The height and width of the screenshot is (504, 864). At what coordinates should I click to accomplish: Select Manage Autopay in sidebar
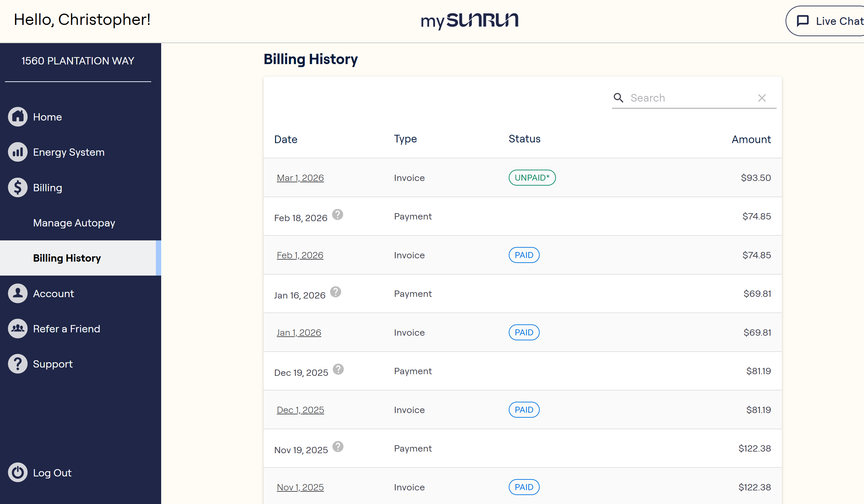pyautogui.click(x=74, y=223)
